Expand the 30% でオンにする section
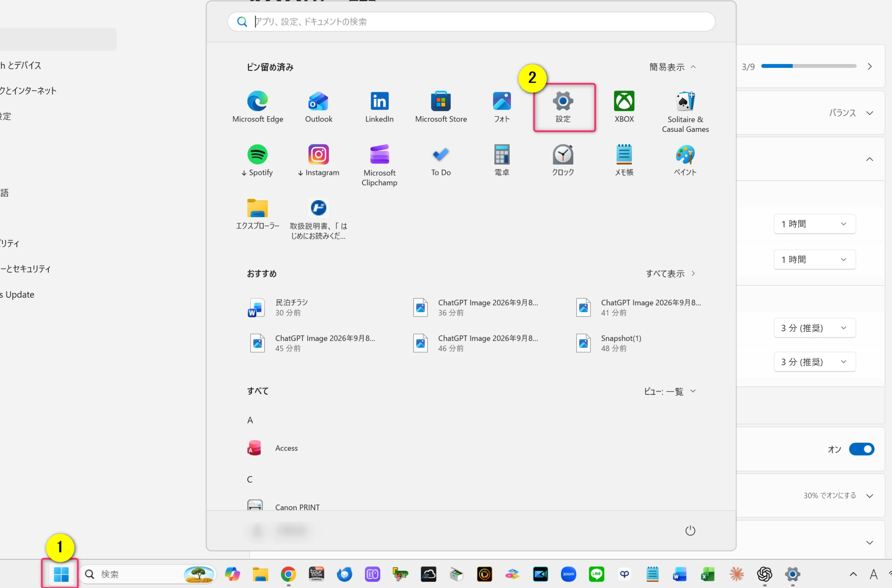The image size is (892, 588). 838,495
